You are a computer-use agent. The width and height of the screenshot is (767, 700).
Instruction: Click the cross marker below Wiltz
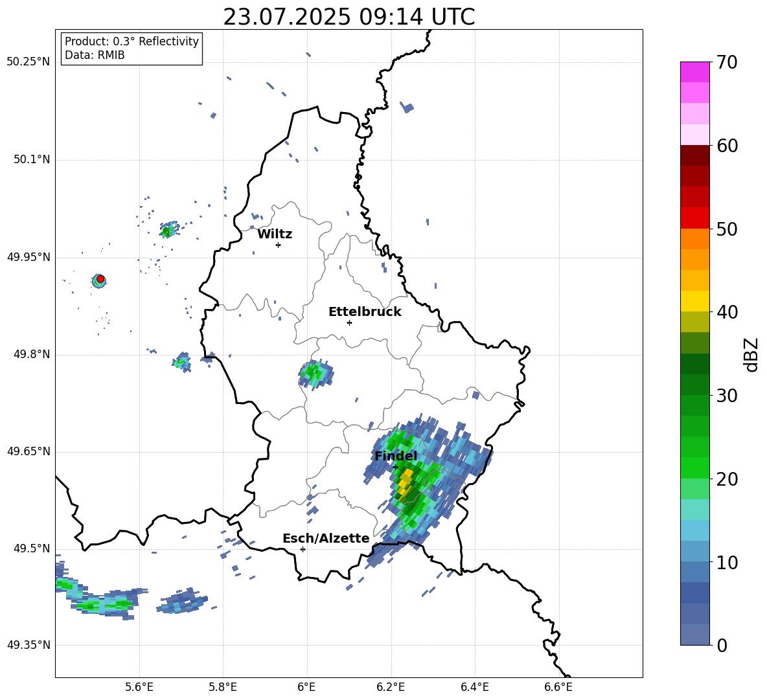point(279,245)
